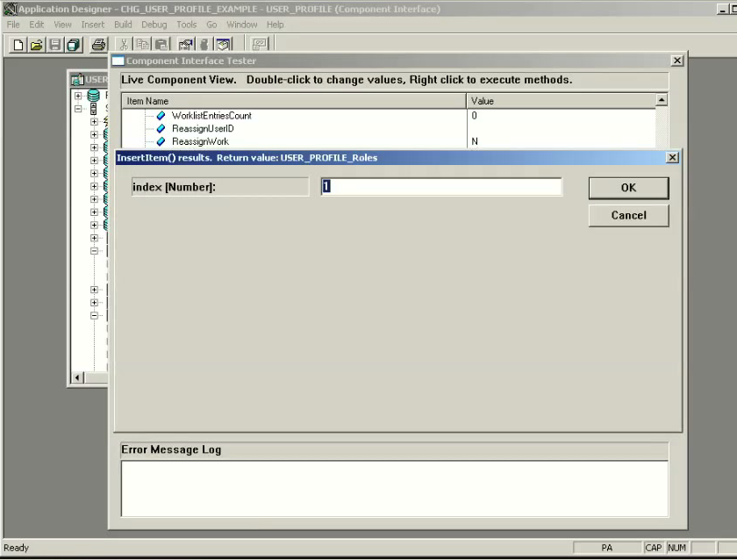The height and width of the screenshot is (560, 737).
Task: Click Cancel in InsertItem results dialog
Action: click(x=628, y=215)
